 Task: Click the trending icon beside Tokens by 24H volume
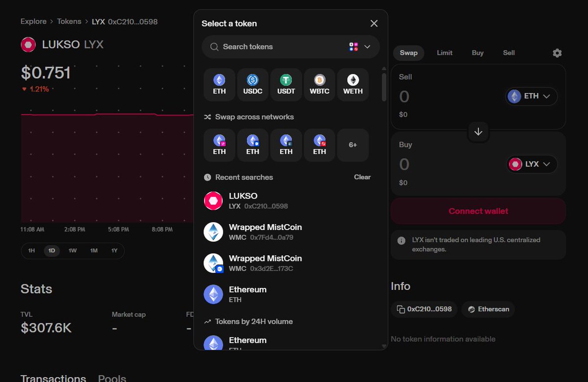coord(207,322)
